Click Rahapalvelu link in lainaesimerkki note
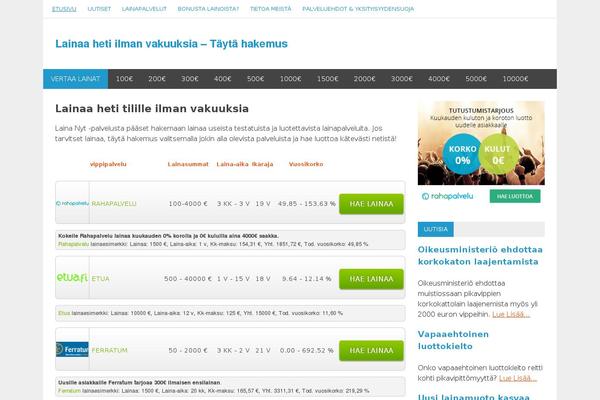This screenshot has width=600, height=400. tap(73, 244)
